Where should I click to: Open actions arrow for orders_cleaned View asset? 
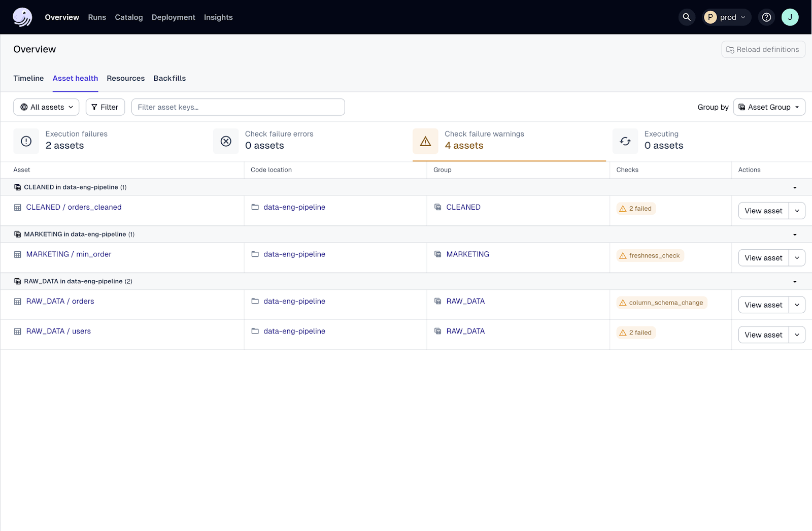pyautogui.click(x=797, y=211)
